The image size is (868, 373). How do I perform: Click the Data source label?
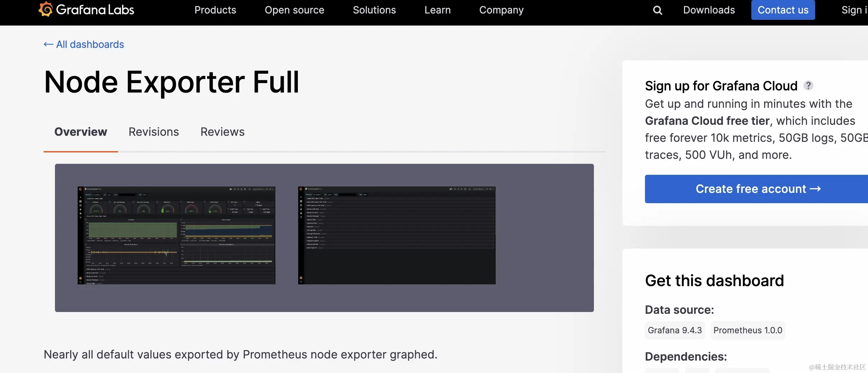[x=679, y=310]
